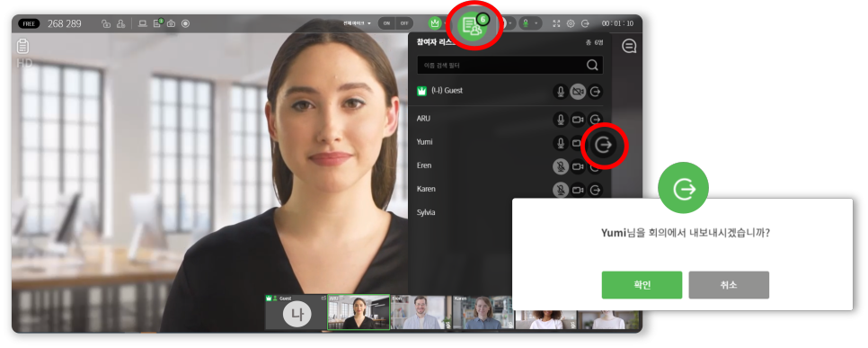Start screen sharing with laptop icon
The width and height of the screenshot is (868, 348).
coord(142,23)
